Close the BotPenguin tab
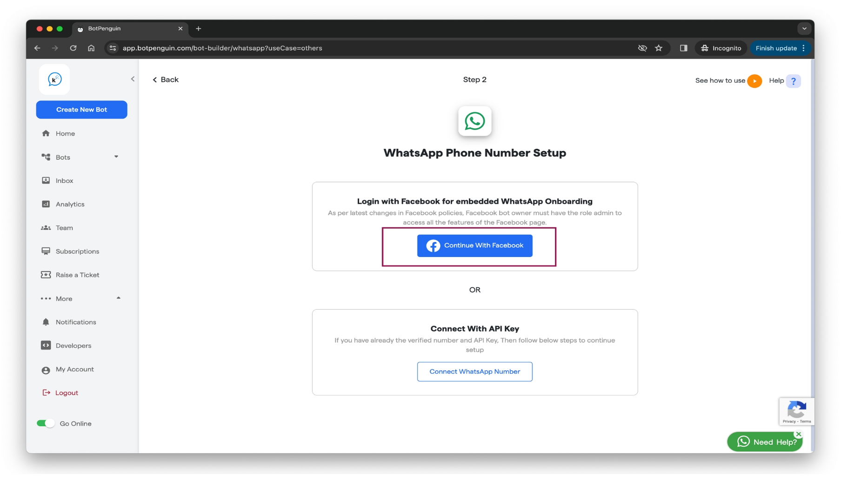Viewport: 868px width, 502px height. 180,29
